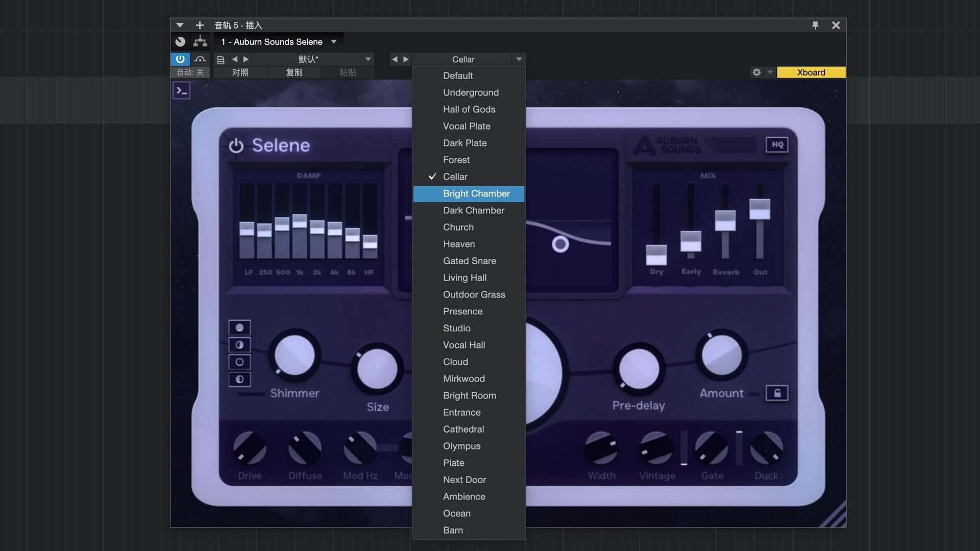The image size is (980, 551).
Task: Toggle the blue plugin power button
Action: point(180,59)
